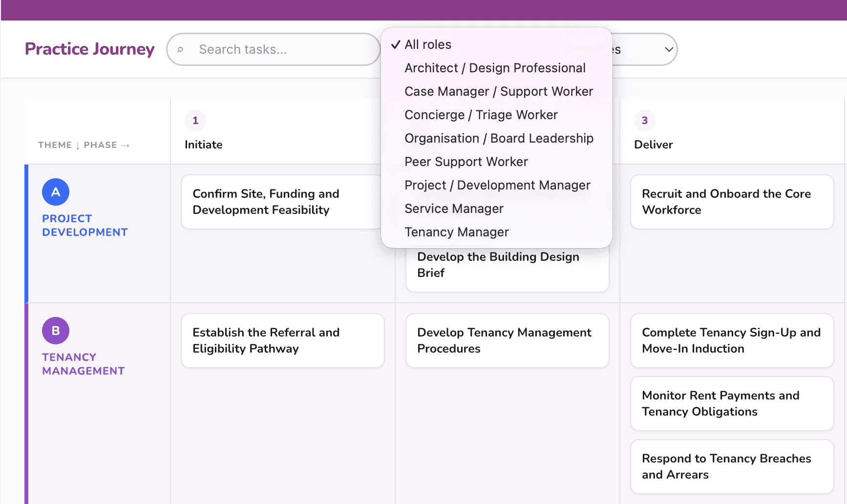The height and width of the screenshot is (504, 847).
Task: Click the search magnifier icon
Action: 180,49
